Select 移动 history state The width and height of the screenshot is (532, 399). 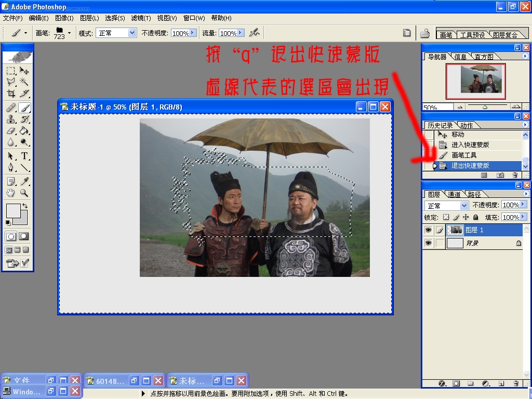coord(478,135)
